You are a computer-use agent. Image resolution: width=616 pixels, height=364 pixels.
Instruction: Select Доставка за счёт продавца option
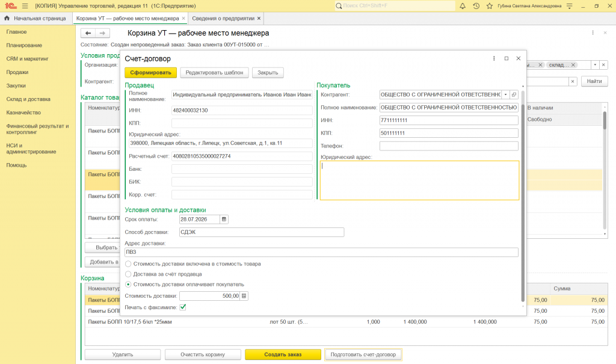point(128,274)
